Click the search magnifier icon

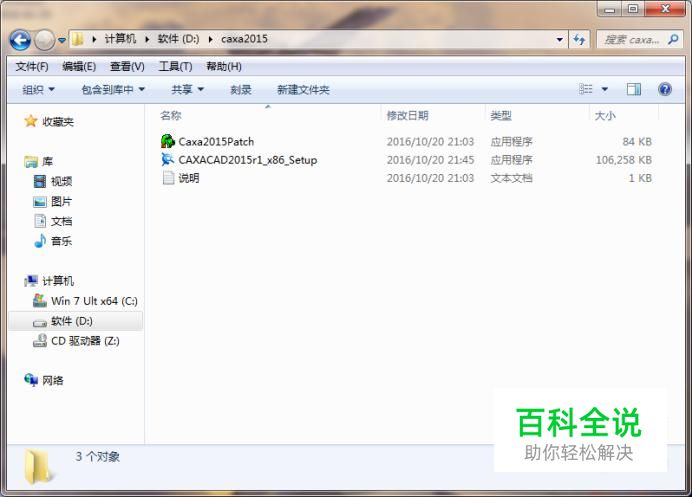673,39
